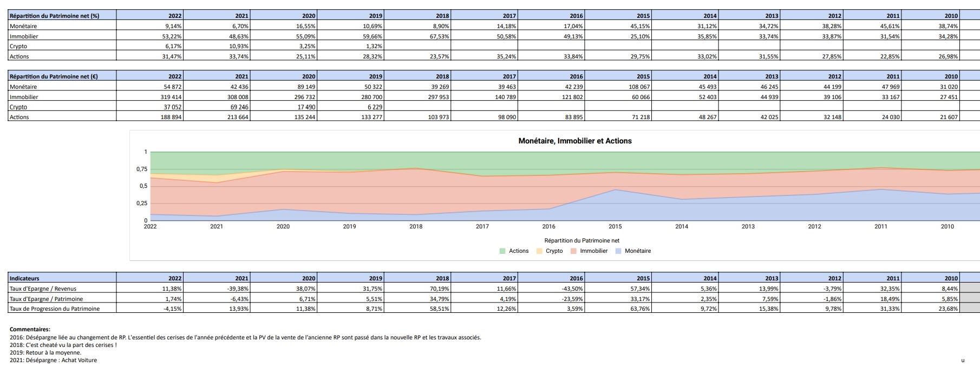The width and height of the screenshot is (980, 367).
Task: Click the red Immobilier legend swatch
Action: [x=573, y=251]
